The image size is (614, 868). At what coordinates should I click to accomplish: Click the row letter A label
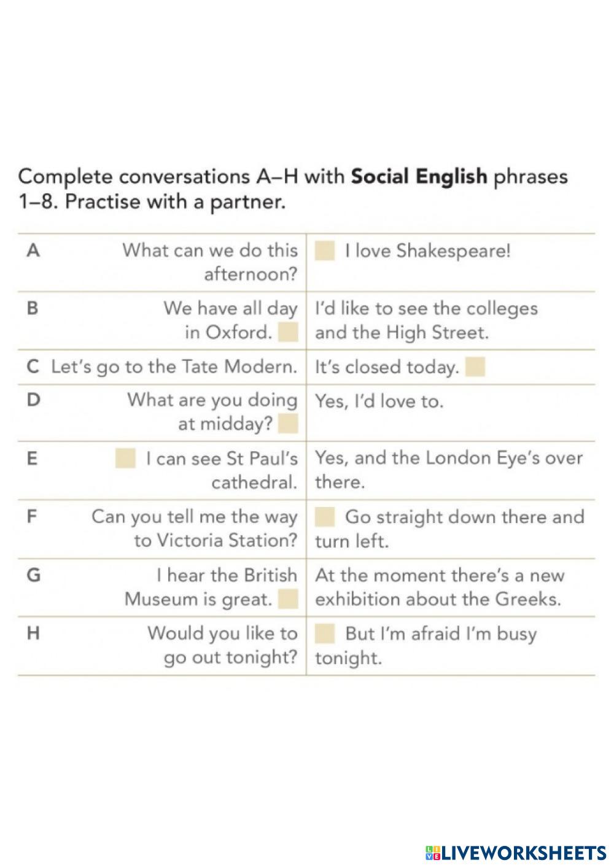34,250
